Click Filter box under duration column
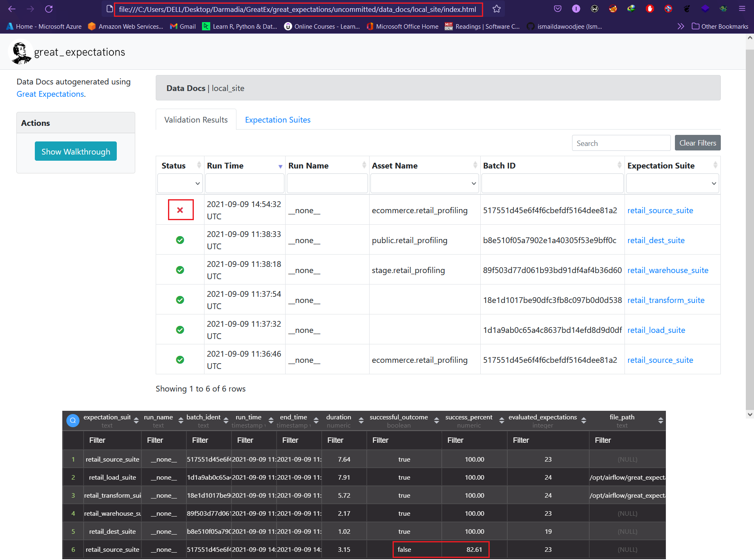Screen dimensions: 754x560 [x=344, y=440]
